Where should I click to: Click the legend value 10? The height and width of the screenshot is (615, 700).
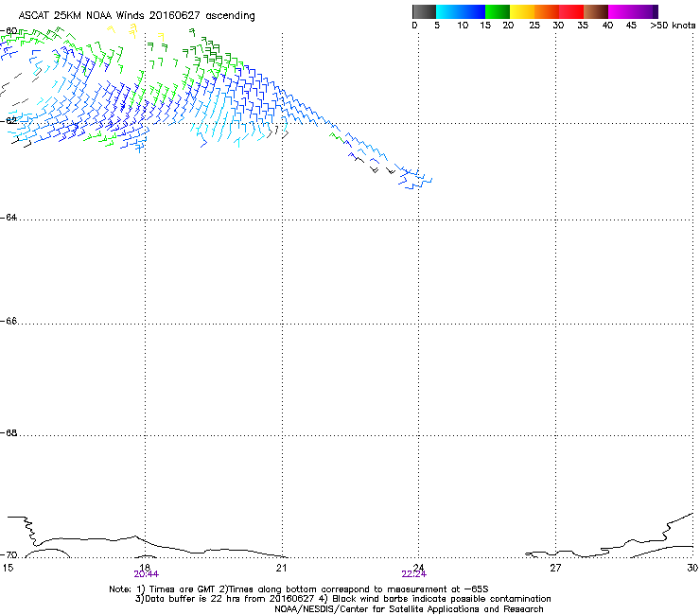click(x=463, y=26)
